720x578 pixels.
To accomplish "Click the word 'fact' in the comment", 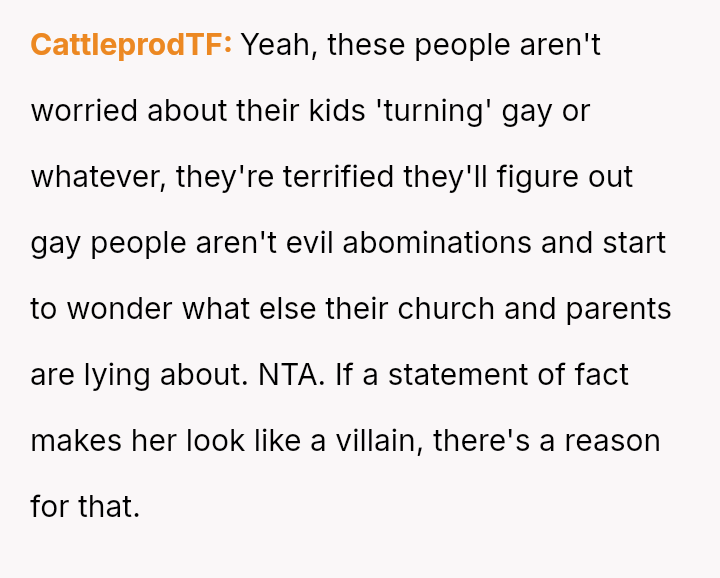I will click(x=604, y=375).
